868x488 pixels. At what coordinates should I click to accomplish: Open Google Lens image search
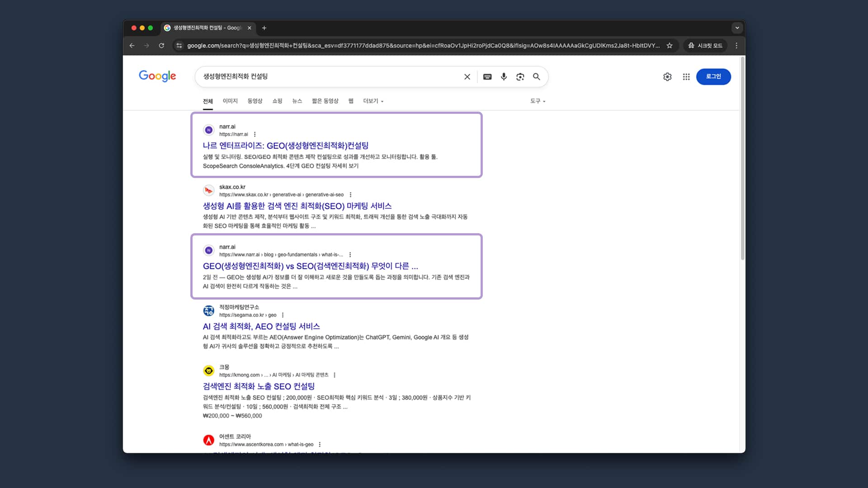[520, 76]
